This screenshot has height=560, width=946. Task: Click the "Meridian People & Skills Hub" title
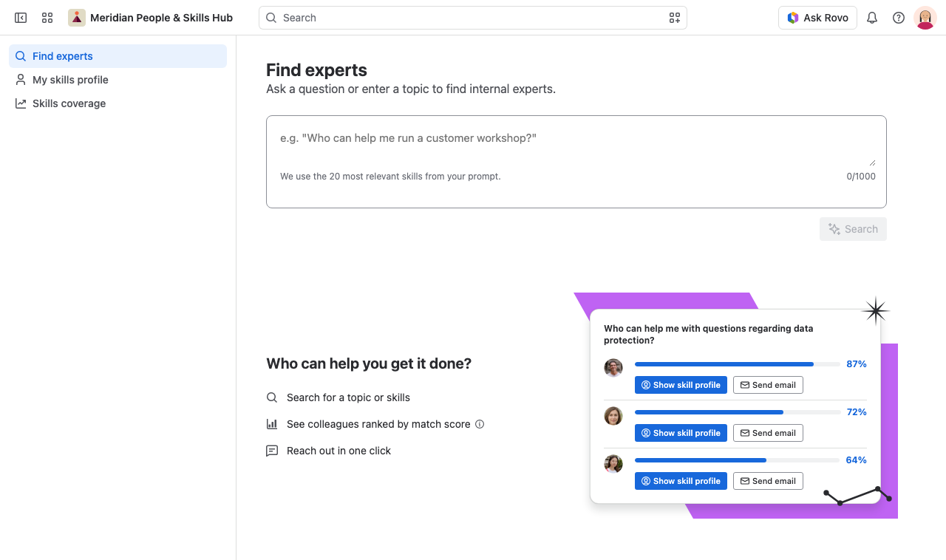(x=161, y=18)
